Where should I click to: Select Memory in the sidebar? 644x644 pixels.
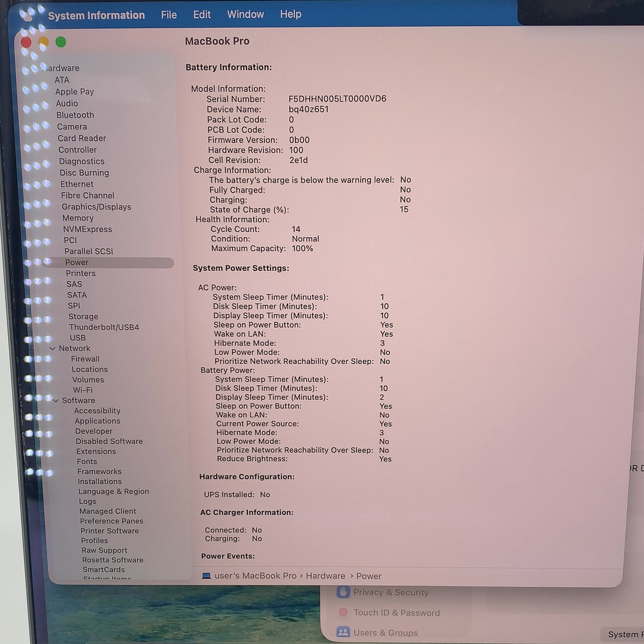pyautogui.click(x=78, y=218)
